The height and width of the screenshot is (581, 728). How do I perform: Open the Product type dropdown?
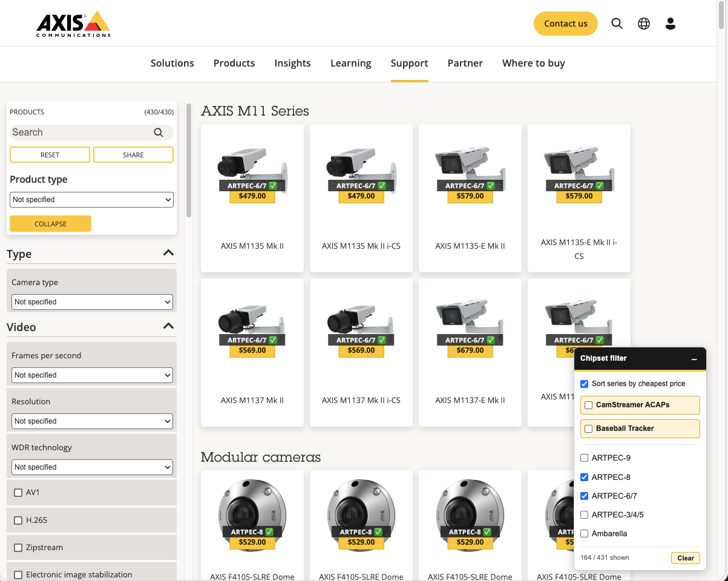click(92, 200)
